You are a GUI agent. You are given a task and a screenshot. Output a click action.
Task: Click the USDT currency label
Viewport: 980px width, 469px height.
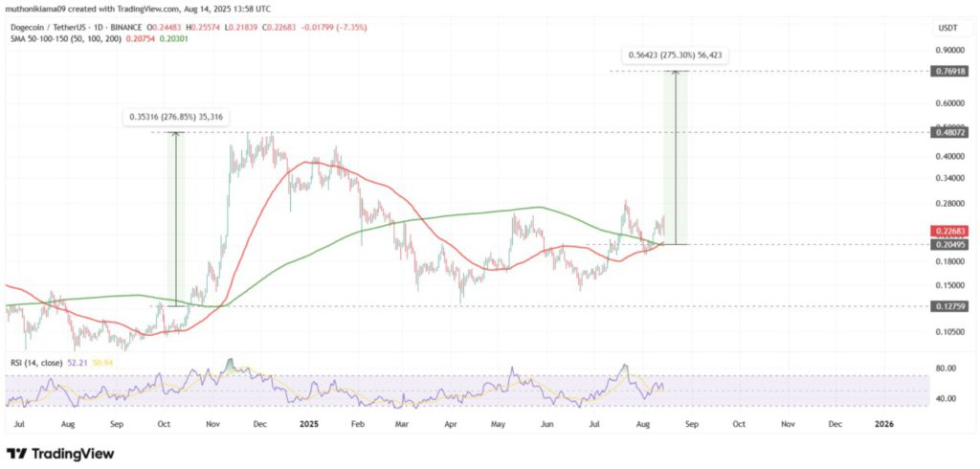946,30
